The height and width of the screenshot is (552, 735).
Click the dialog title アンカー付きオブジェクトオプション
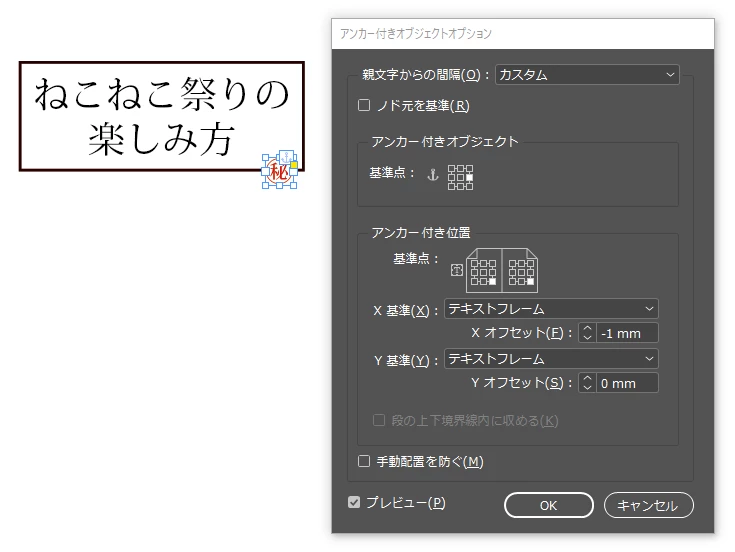click(416, 33)
